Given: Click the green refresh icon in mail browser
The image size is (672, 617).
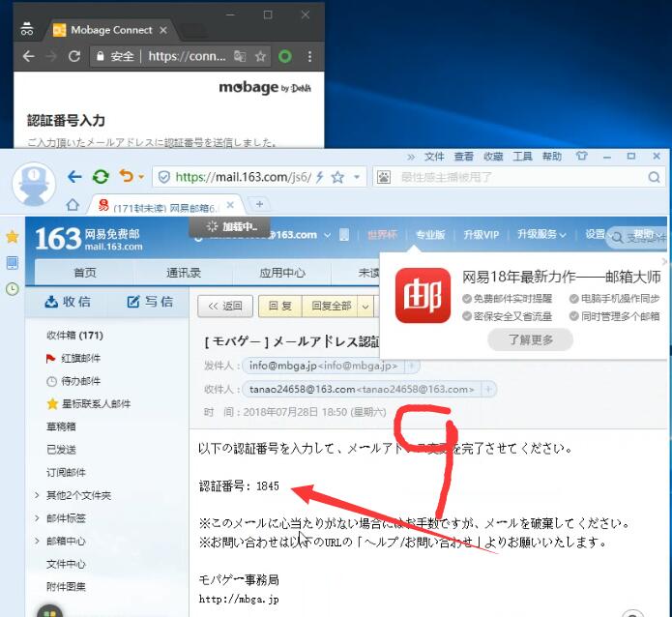Looking at the screenshot, I should pos(101,177).
